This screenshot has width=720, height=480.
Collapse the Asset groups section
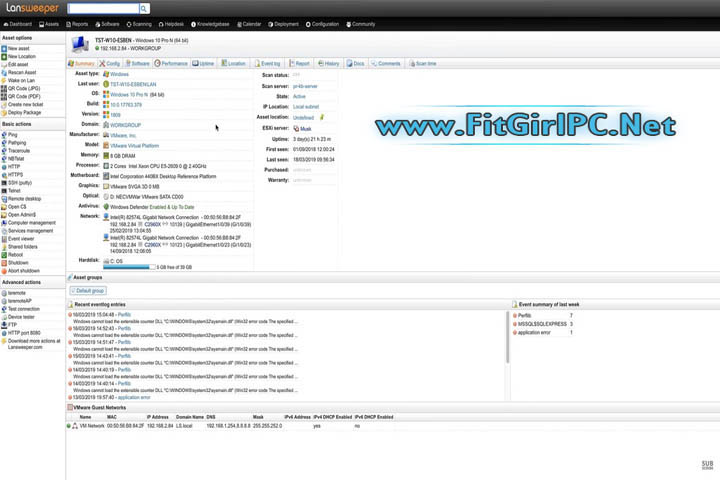[x=70, y=277]
